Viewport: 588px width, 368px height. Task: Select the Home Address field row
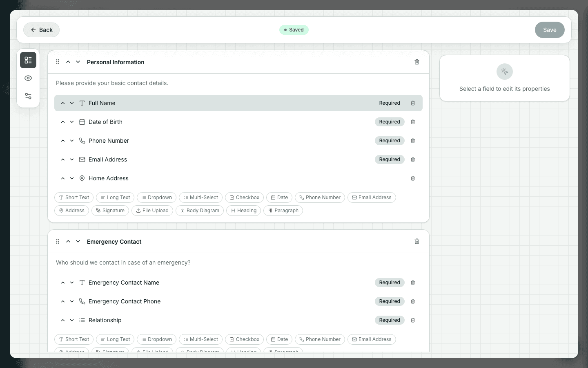coord(238,178)
